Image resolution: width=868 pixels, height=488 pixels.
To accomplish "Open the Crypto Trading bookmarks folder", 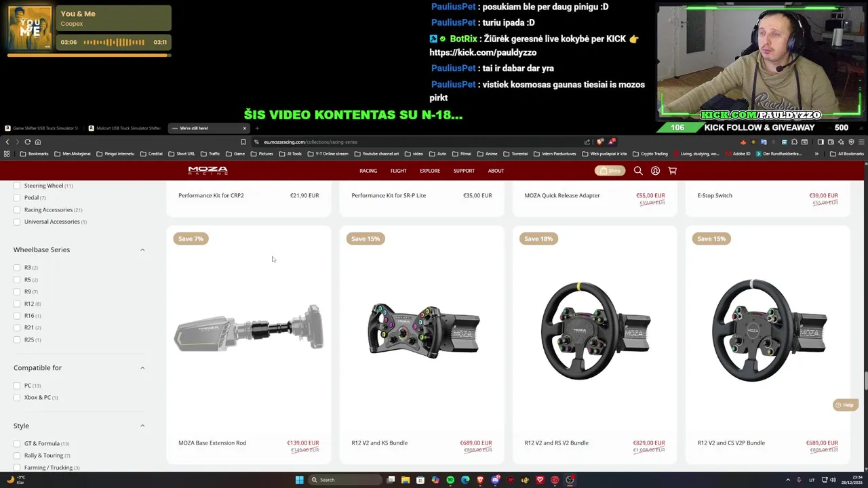I will tap(650, 154).
